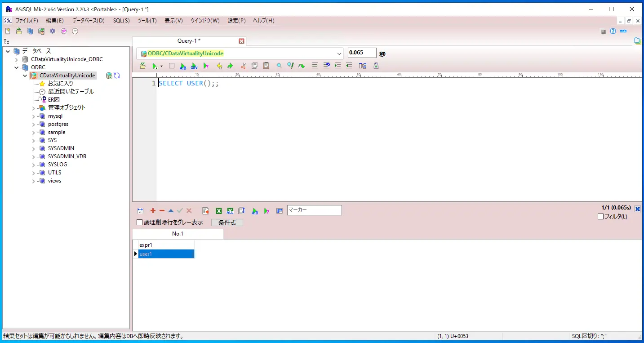
Task: Click the tree view toggle icon above database tree
Action: (x=7, y=41)
